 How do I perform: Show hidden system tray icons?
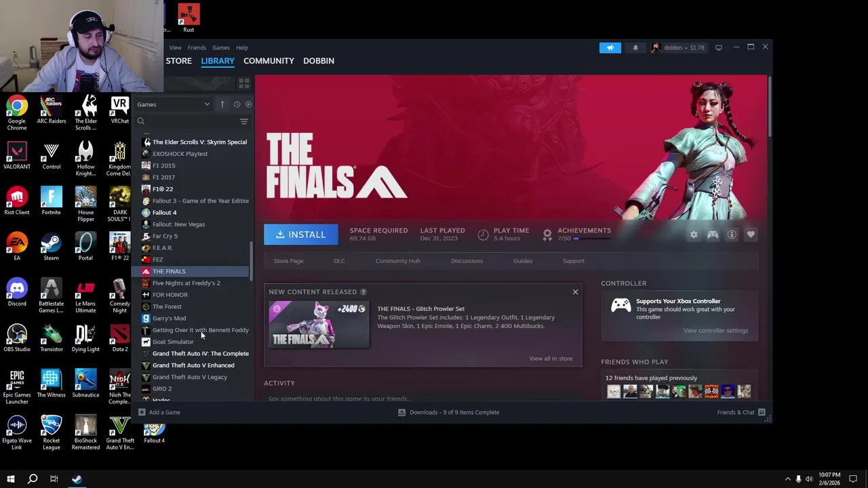(787, 479)
